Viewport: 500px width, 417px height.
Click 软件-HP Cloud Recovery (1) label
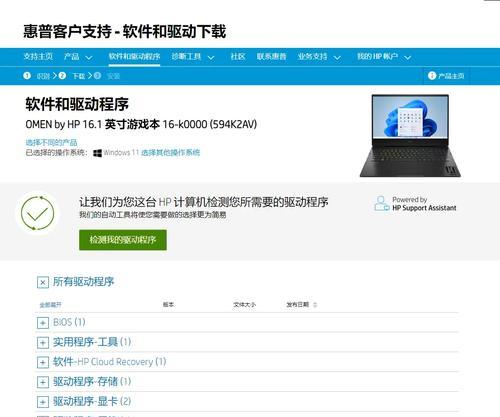click(110, 362)
